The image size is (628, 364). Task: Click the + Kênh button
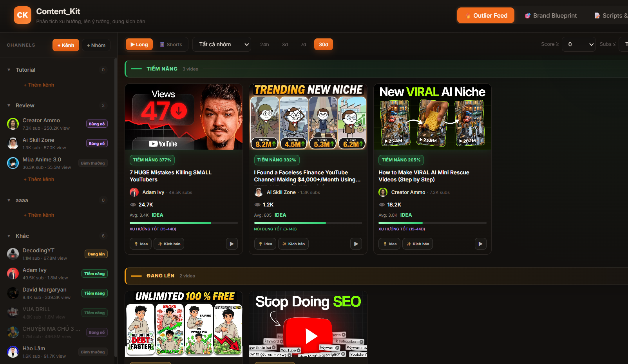click(66, 45)
